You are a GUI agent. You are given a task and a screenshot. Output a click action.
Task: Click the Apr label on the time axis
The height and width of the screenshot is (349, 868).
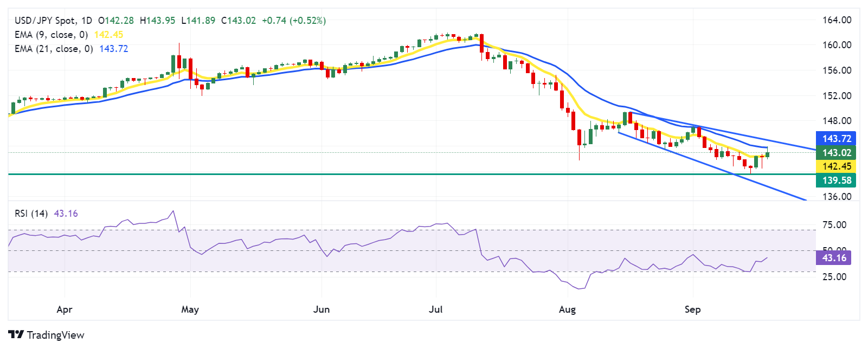click(x=65, y=309)
